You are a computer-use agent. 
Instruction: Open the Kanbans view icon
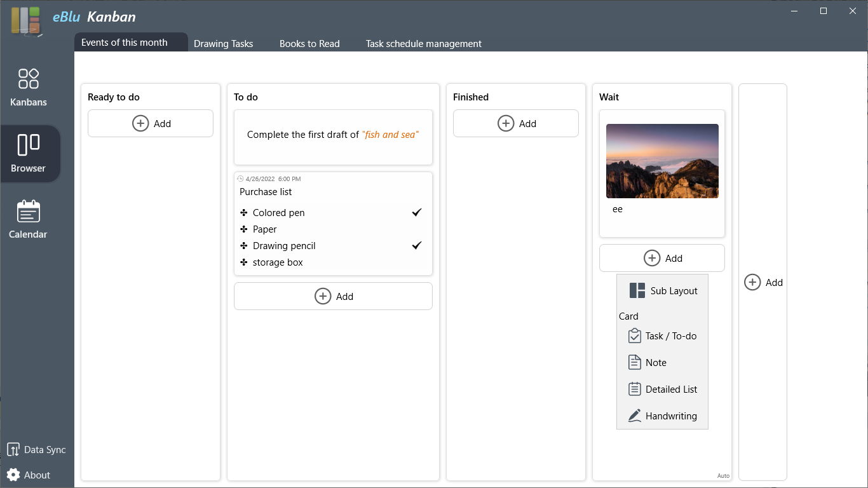pyautogui.click(x=29, y=79)
